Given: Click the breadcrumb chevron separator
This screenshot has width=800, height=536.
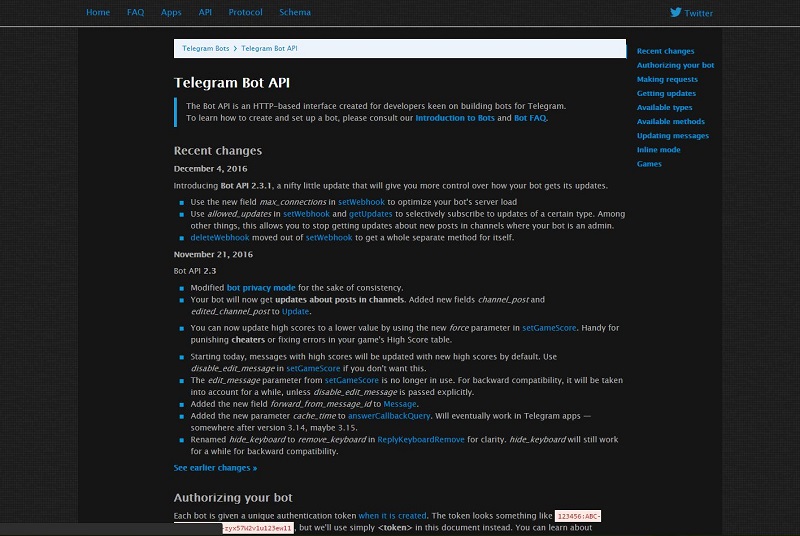Looking at the screenshot, I should click(235, 48).
